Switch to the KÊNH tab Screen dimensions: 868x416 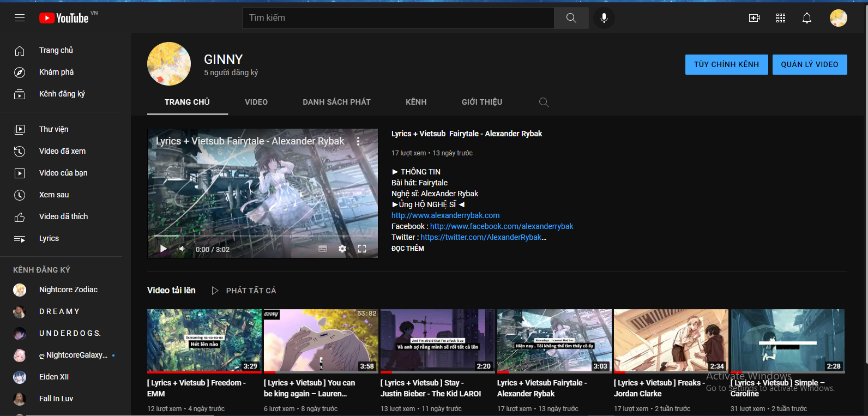tap(416, 102)
